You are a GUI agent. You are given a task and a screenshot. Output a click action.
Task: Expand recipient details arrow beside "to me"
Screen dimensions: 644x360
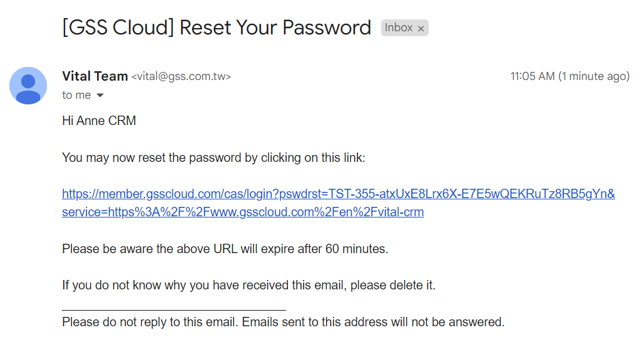coord(100,96)
